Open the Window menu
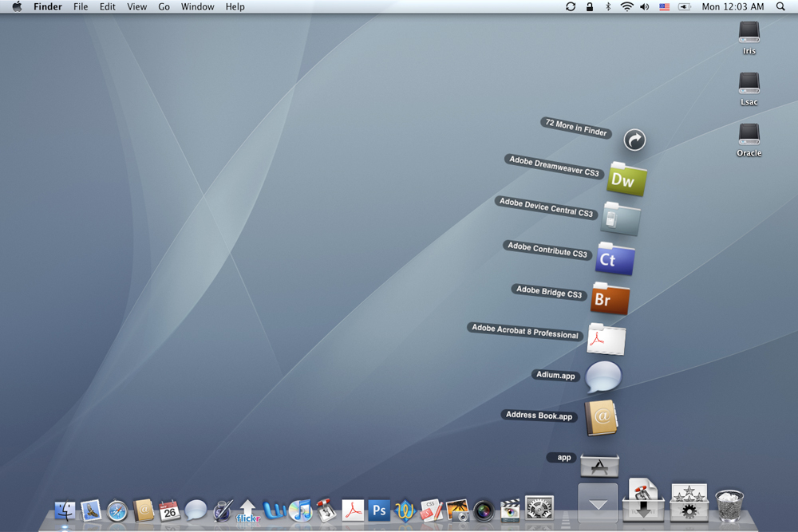The height and width of the screenshot is (532, 798). pos(197,6)
